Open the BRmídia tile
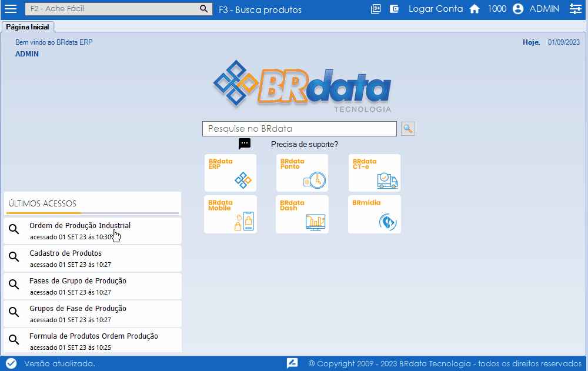588x371 pixels. 375,215
